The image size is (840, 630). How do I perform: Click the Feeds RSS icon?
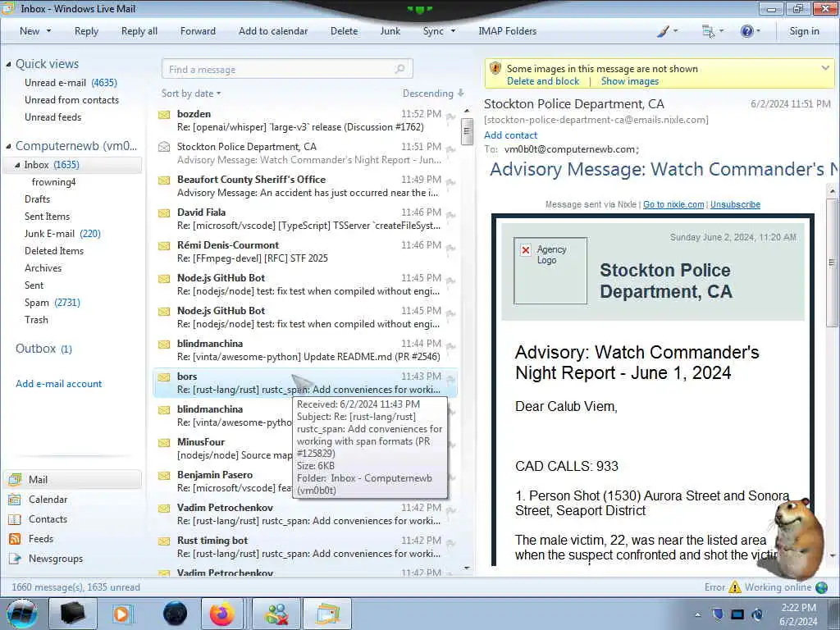click(15, 539)
